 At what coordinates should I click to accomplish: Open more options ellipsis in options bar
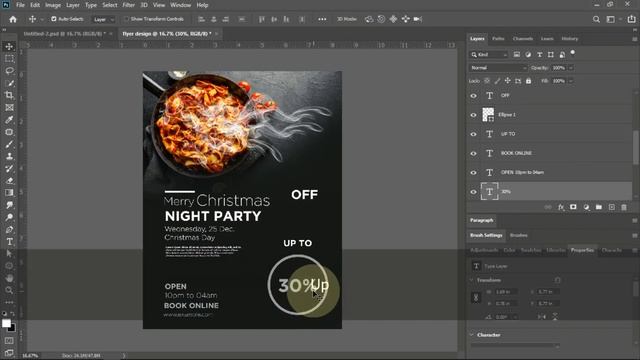322,19
